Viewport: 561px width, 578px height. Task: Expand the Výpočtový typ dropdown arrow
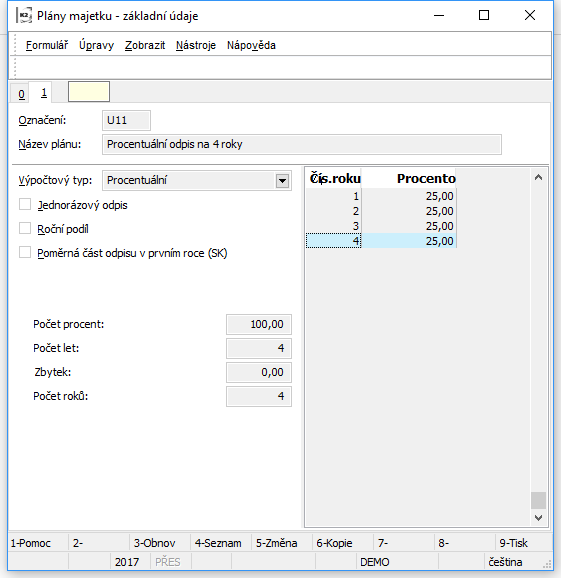click(282, 181)
